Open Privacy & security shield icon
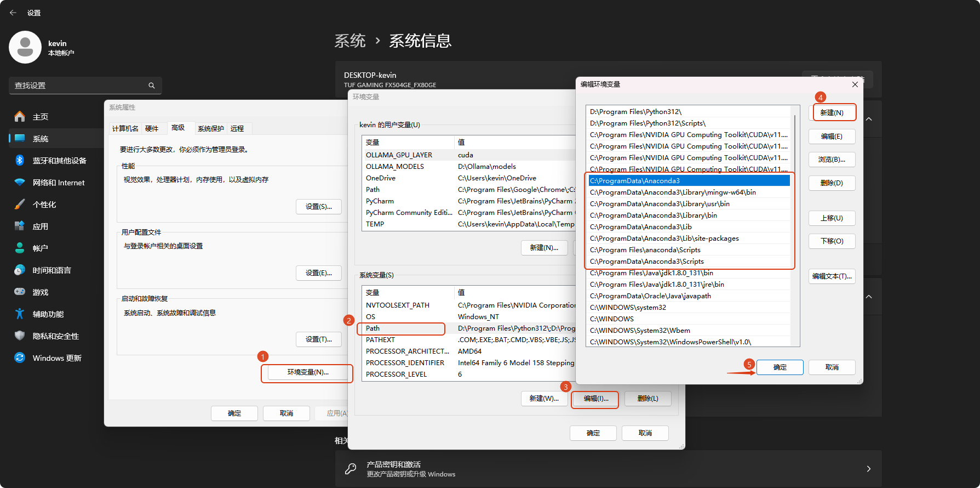Screen dimensions: 980x488 pyautogui.click(x=20, y=336)
